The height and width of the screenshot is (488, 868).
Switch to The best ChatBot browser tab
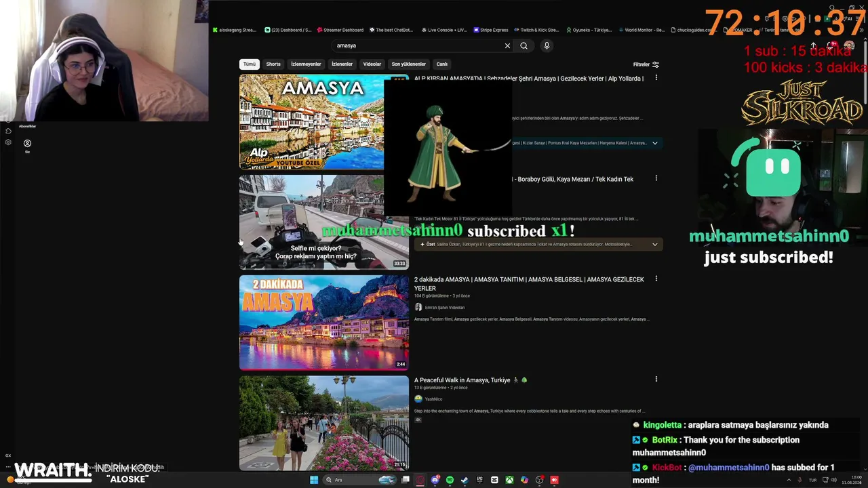(391, 30)
